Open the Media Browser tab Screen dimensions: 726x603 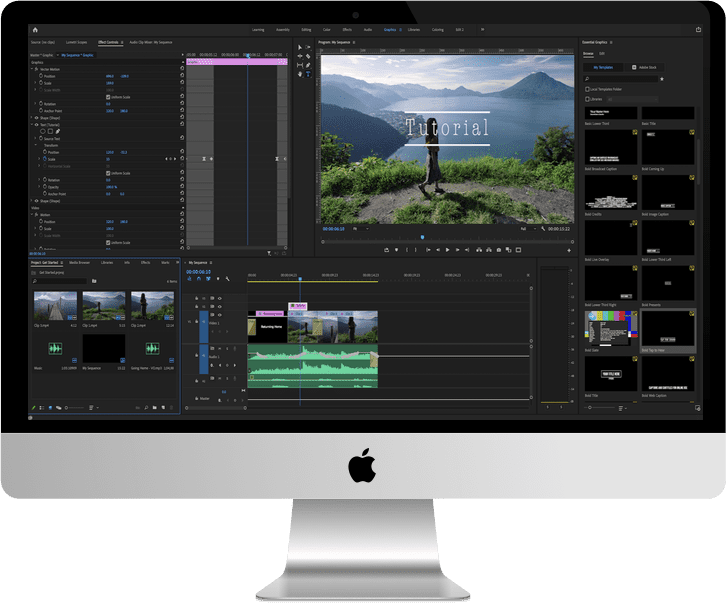coord(80,263)
